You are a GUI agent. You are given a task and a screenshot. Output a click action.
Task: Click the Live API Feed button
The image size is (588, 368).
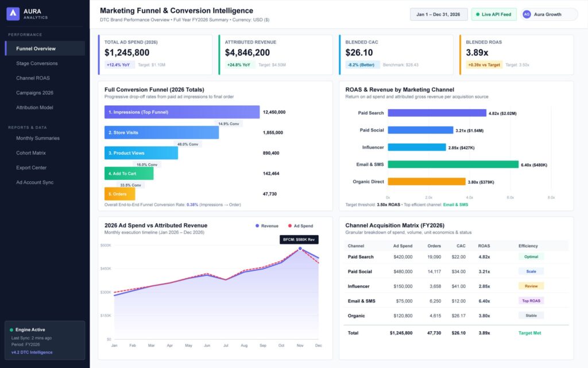(x=493, y=14)
